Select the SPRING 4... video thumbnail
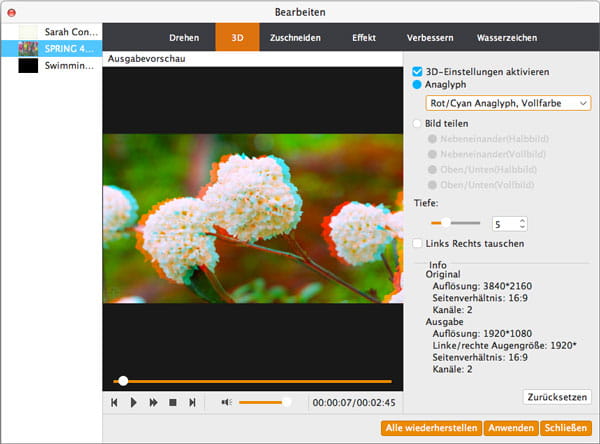The image size is (600, 444). click(28, 49)
